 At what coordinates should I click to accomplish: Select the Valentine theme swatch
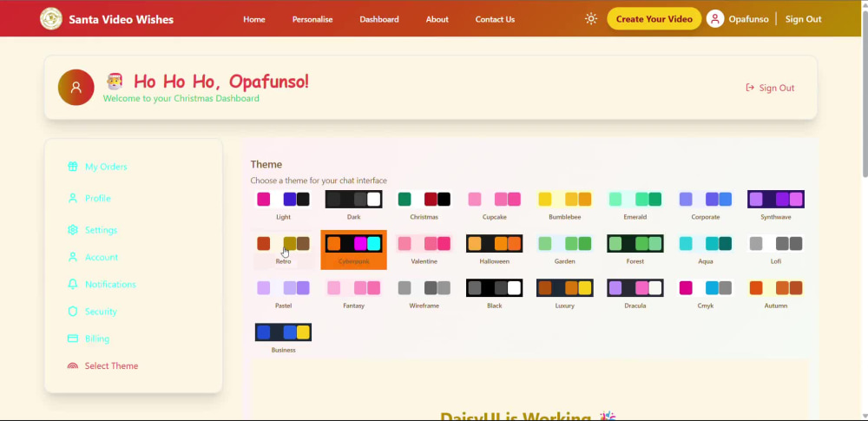424,244
